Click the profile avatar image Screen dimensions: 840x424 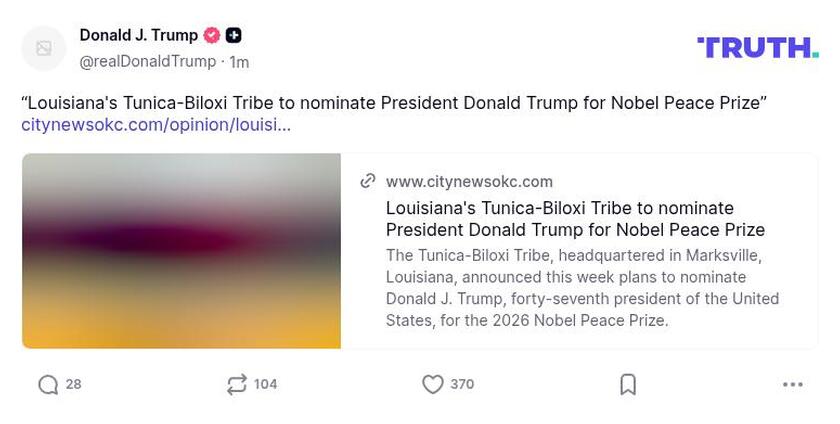pyautogui.click(x=44, y=48)
